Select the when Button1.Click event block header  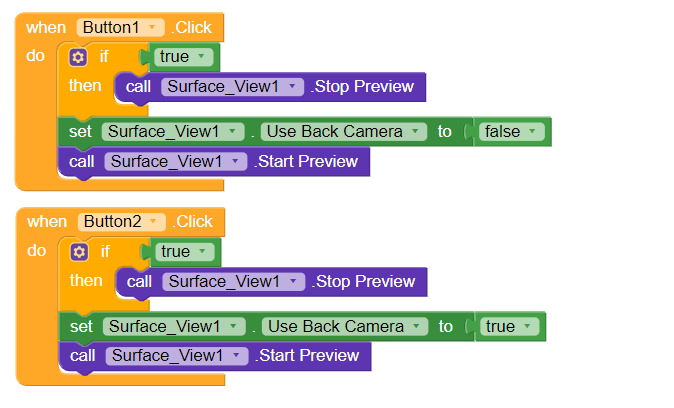tap(45, 28)
